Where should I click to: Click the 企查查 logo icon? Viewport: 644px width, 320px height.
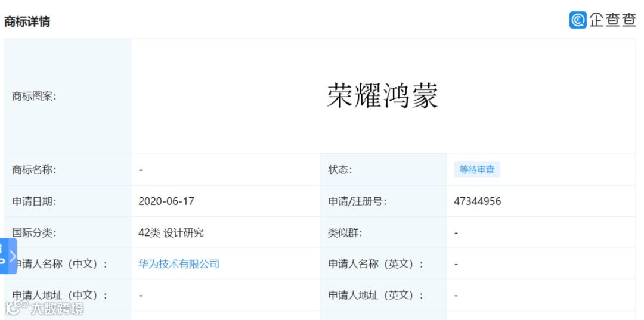point(578,20)
